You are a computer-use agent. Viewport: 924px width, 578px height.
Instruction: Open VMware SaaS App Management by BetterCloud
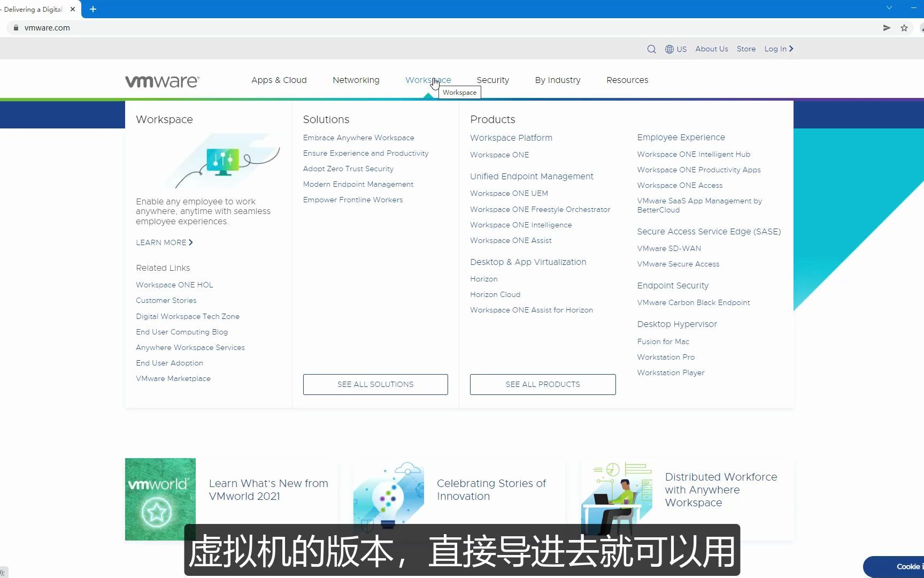pos(699,206)
